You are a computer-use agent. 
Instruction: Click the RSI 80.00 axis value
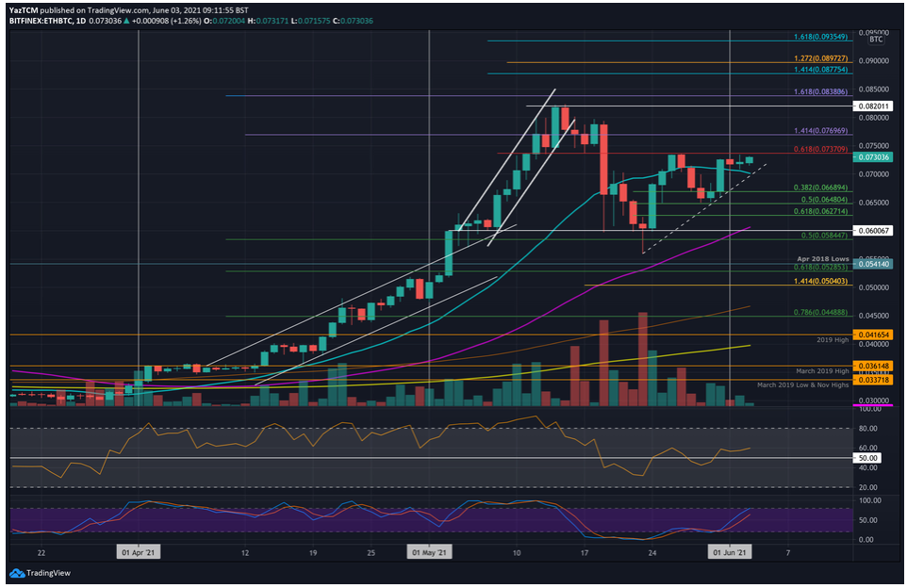click(x=869, y=429)
